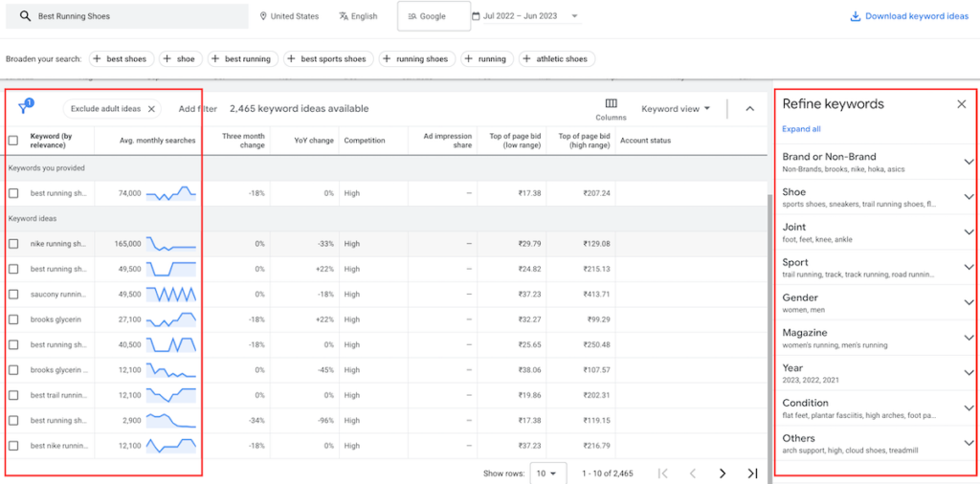Expand the Condition refine category
The image size is (980, 484).
969,407
